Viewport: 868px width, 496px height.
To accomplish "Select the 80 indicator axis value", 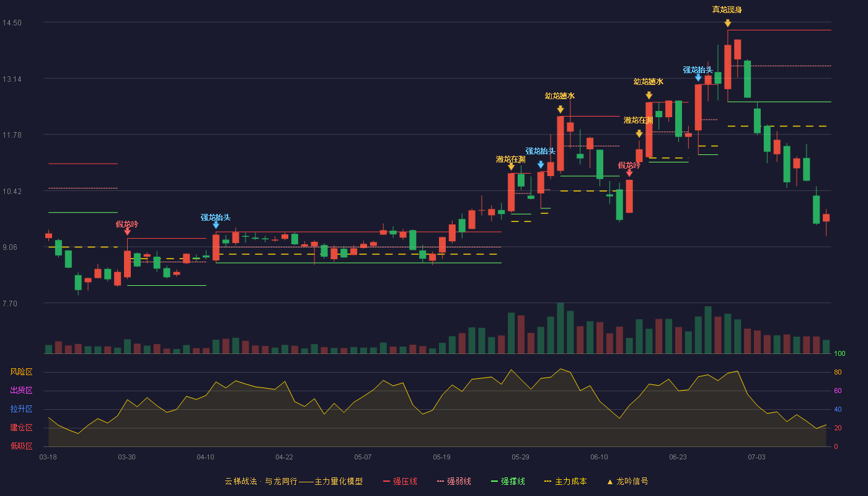I will pyautogui.click(x=838, y=372).
